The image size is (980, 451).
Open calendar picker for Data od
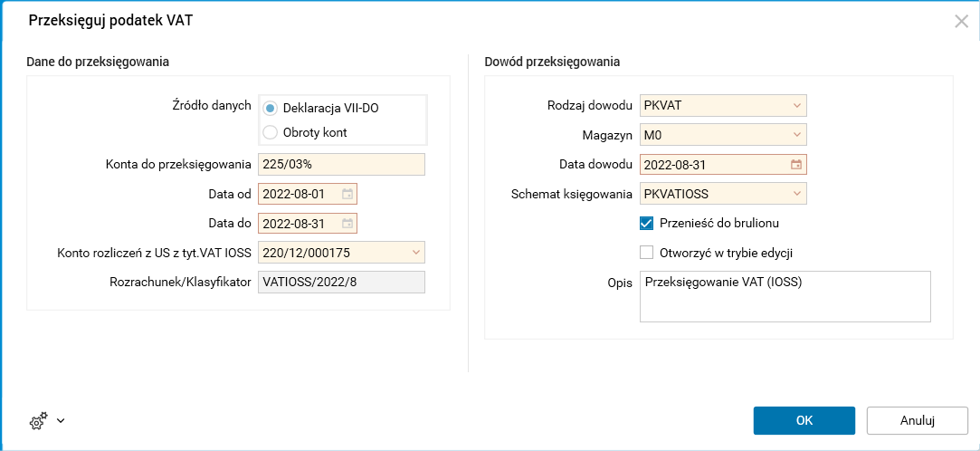[x=347, y=194]
